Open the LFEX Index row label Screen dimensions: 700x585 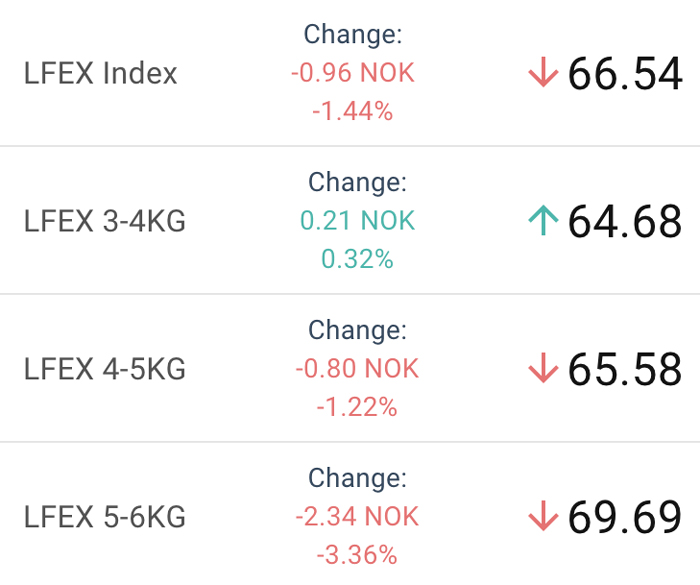100,73
